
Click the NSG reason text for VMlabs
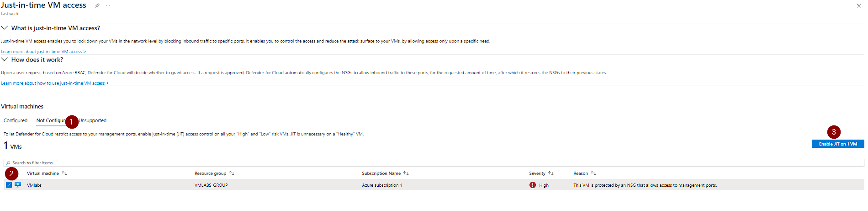pos(645,185)
